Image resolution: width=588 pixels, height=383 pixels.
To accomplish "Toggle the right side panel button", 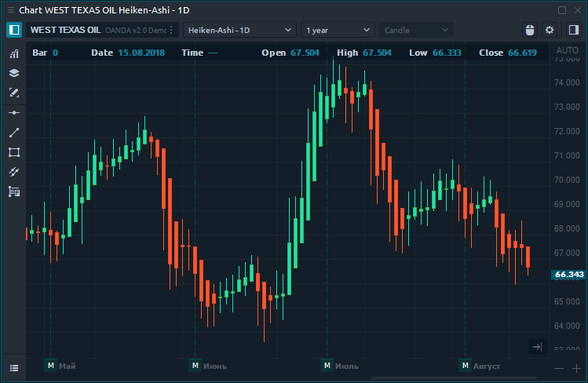I will (x=572, y=30).
